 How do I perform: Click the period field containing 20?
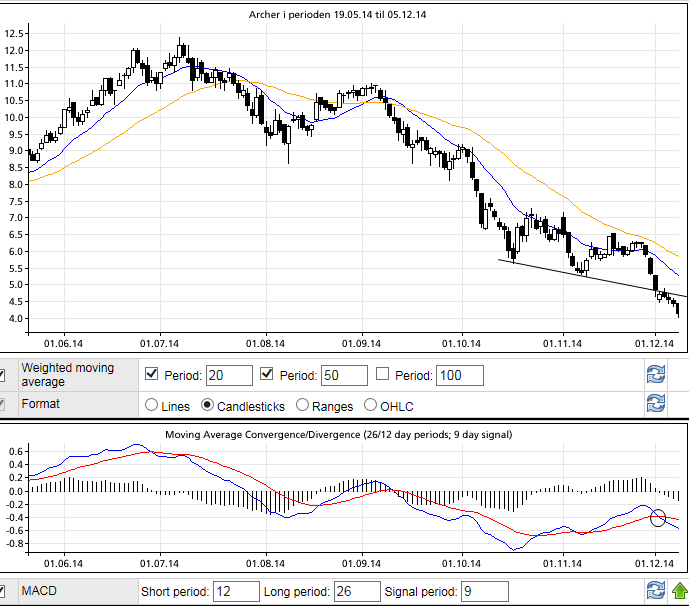tap(229, 376)
